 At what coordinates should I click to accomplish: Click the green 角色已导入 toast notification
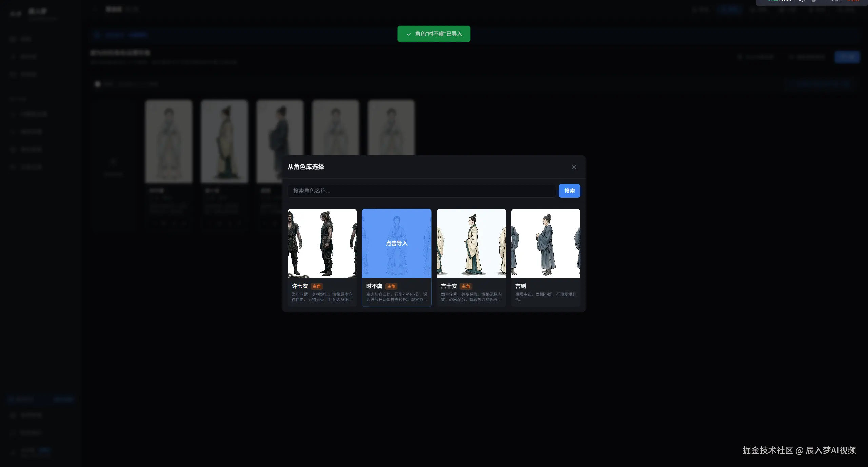point(438,34)
